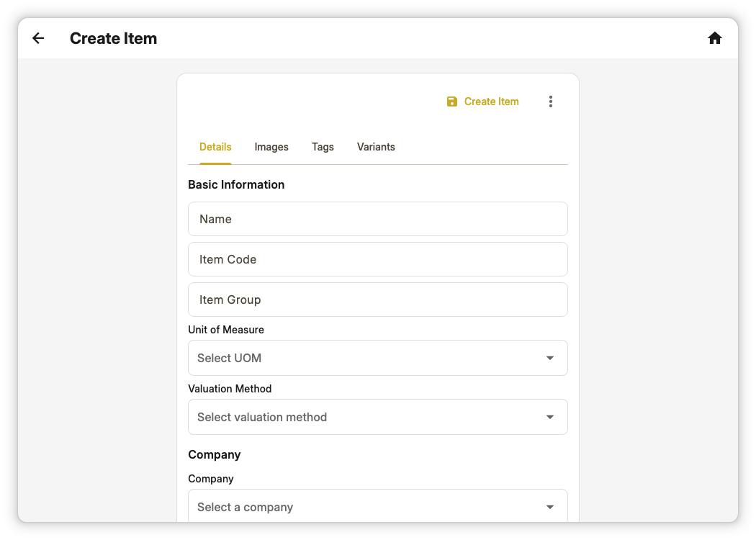Screen dimensions: 756x540
Task: Open the home page icon
Action: pos(714,38)
